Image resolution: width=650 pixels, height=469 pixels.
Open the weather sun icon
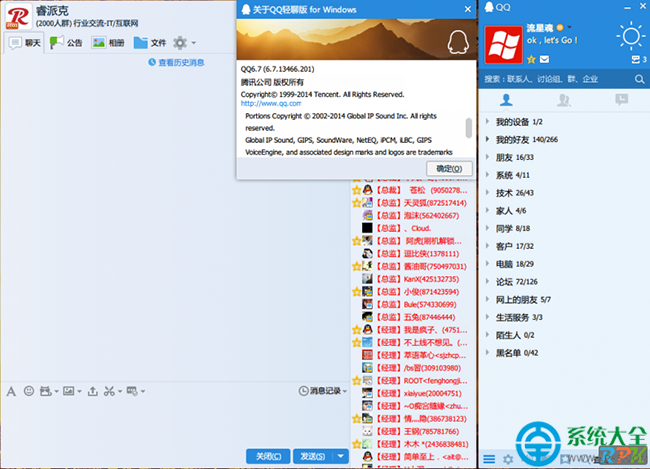(629, 38)
